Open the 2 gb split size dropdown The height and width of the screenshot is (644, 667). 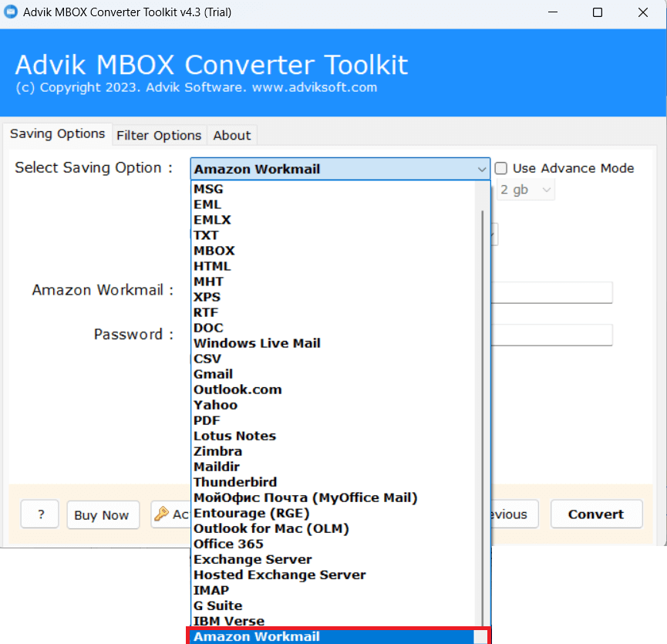(x=526, y=190)
